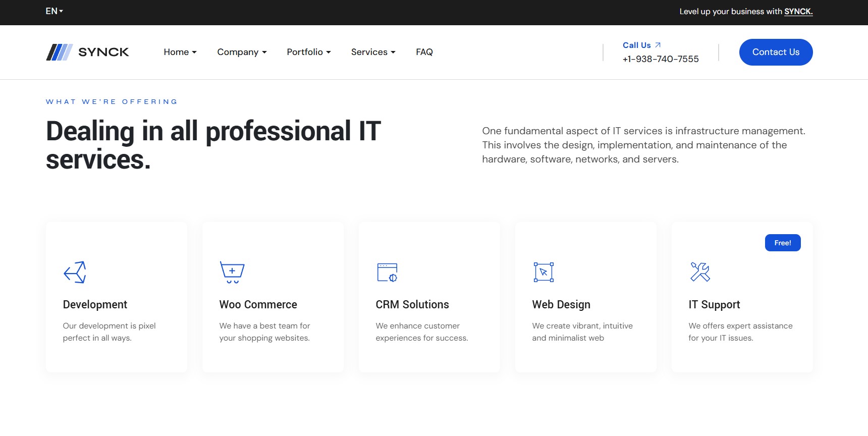The image size is (868, 436).
Task: Click 'We create vibrant, intuitive' description
Action: click(582, 332)
